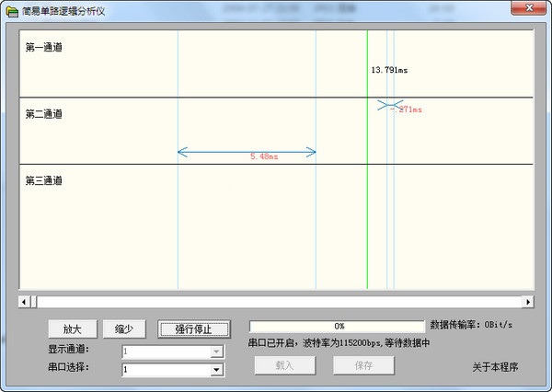Click the 13.791ms time label
The image size is (552, 392).
click(389, 70)
